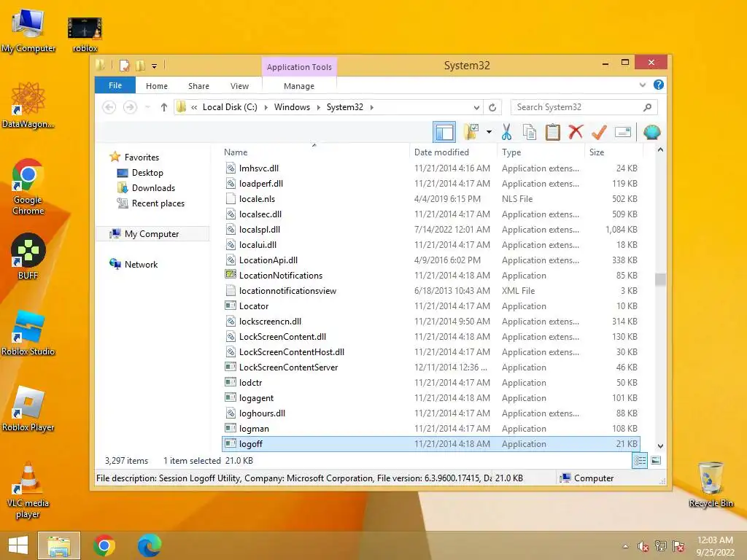Click the Back navigation arrow
Screen dimensions: 747x560
coord(109,107)
